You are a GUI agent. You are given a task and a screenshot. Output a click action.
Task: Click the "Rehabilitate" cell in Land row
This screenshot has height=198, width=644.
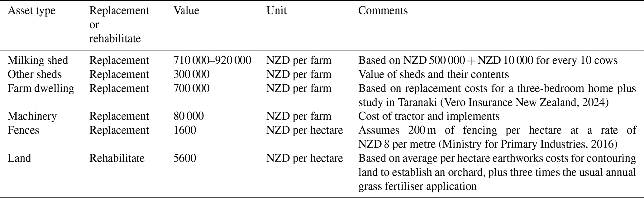pos(117,158)
